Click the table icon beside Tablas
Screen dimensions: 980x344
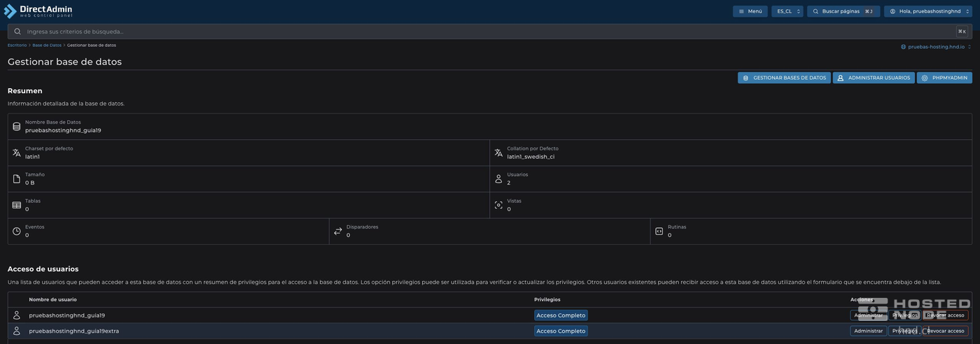pos(17,205)
